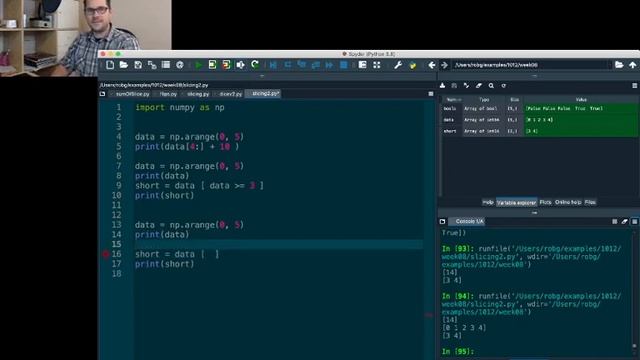Switch to the Plots tab

[x=545, y=202]
